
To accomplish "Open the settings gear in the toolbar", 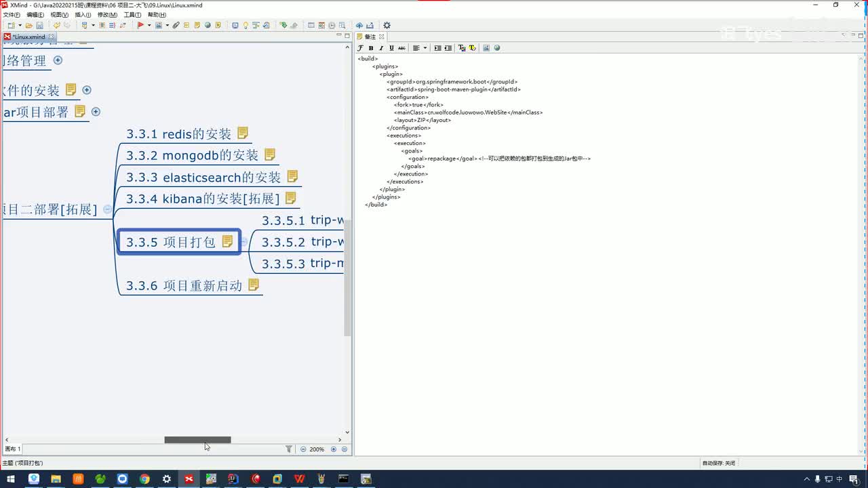I will click(x=387, y=26).
